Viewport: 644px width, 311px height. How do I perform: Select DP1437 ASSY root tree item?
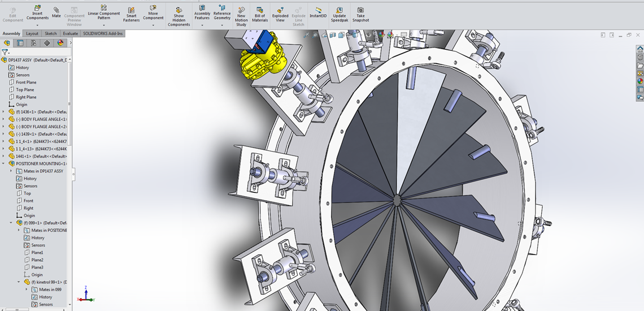pos(34,60)
